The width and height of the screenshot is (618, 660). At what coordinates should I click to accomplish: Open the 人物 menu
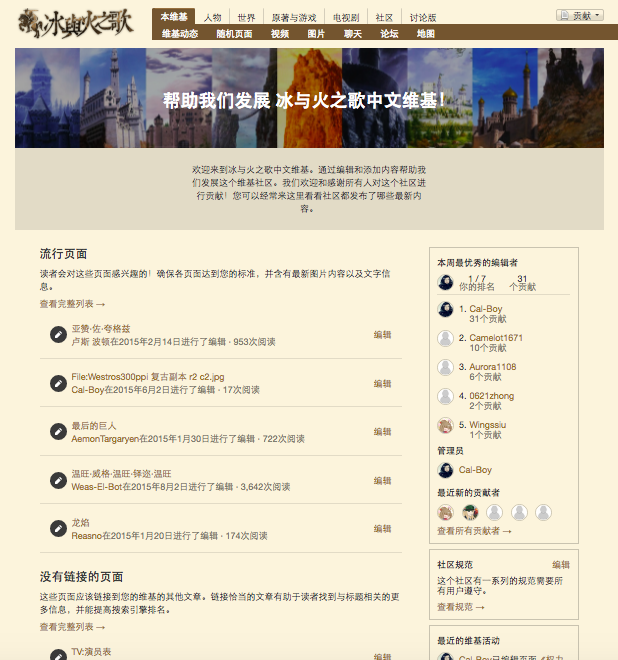click(x=213, y=18)
